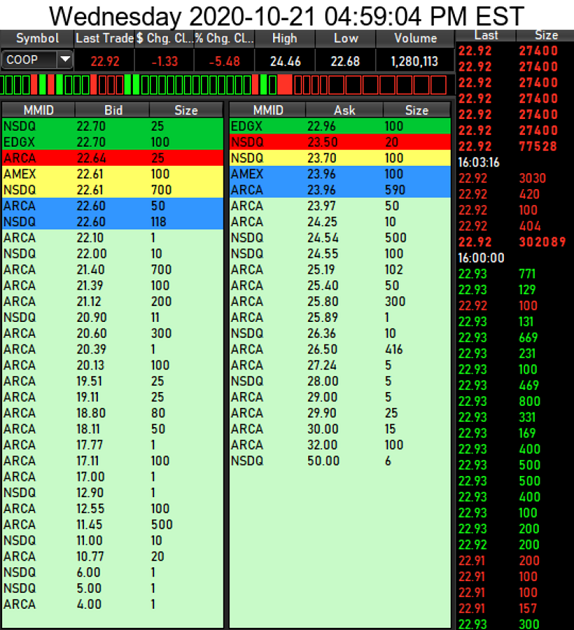Open the COOP symbol dropdown arrow
Viewport: 574px width, 630px height.
[65, 60]
